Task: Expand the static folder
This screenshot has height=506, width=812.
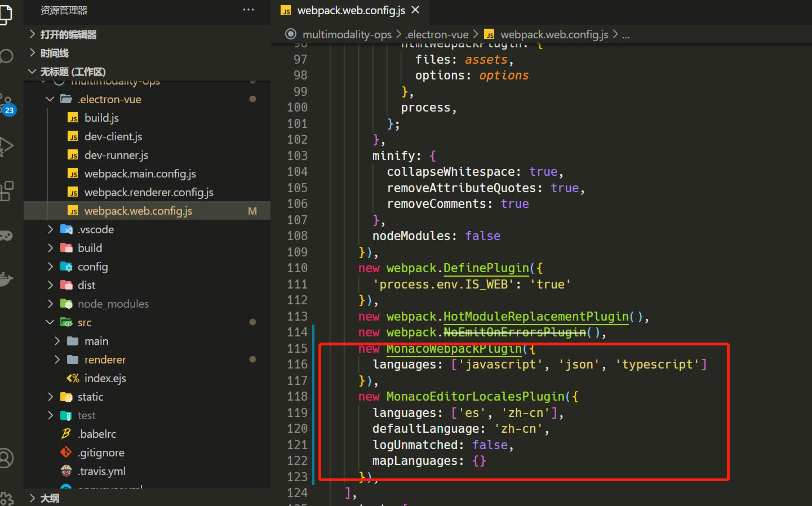Action: (50, 397)
